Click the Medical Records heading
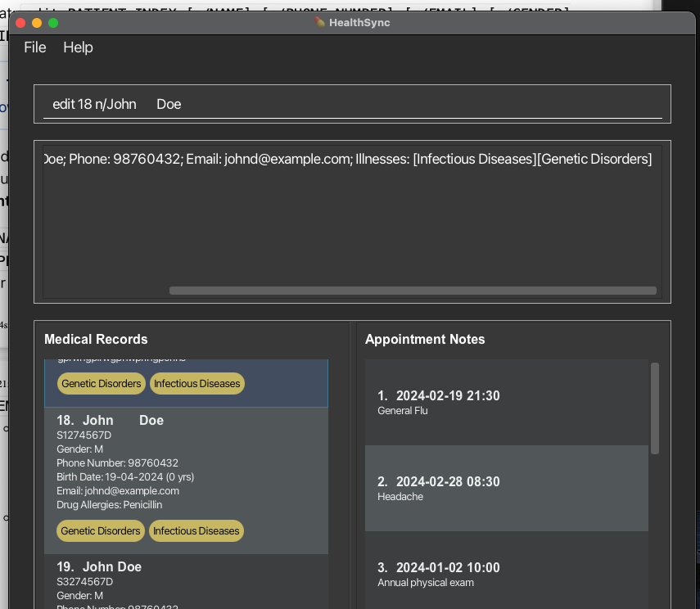The width and height of the screenshot is (700, 609). pos(96,340)
